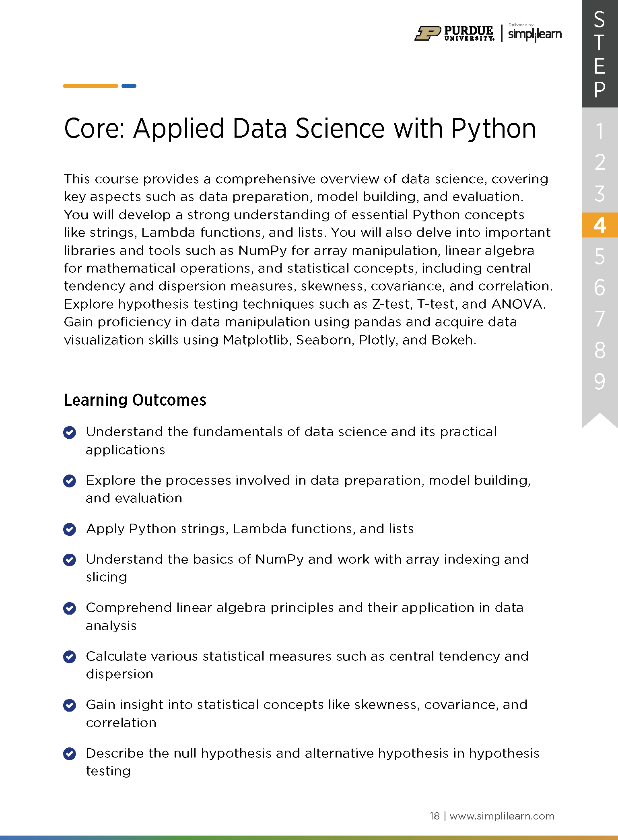
Task: Click the 'Core: Applied Data Science with Python' heading
Action: (300, 128)
